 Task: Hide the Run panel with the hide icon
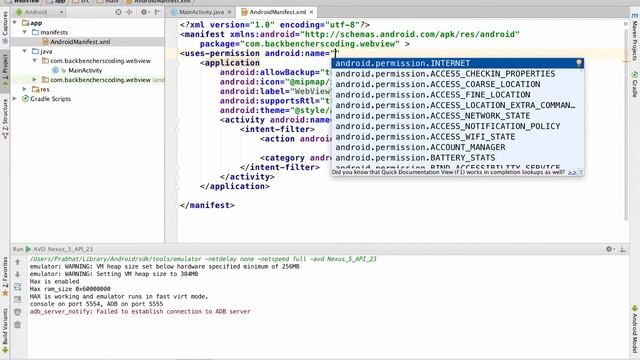[623, 249]
